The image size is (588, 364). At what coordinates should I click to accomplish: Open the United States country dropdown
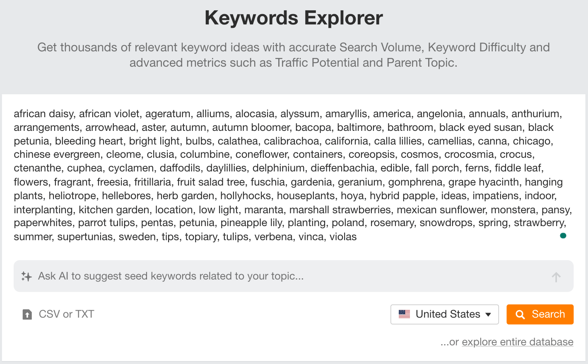(x=444, y=314)
